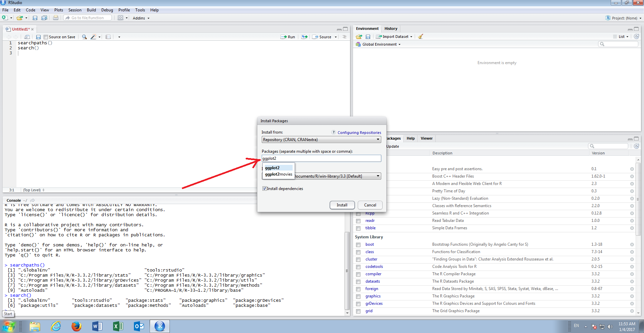
Task: Switch to the History tab
Action: [x=391, y=29]
